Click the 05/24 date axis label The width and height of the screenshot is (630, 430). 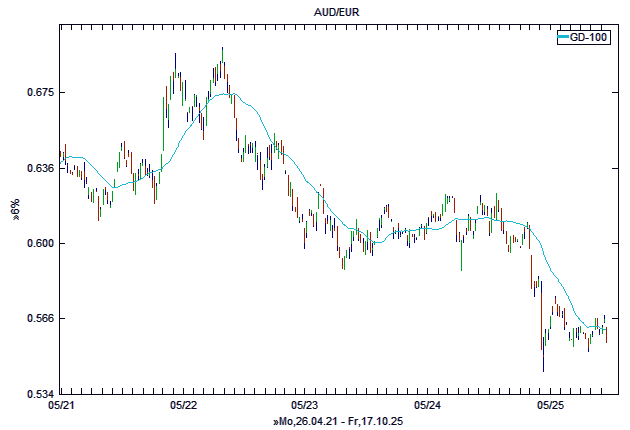click(428, 406)
